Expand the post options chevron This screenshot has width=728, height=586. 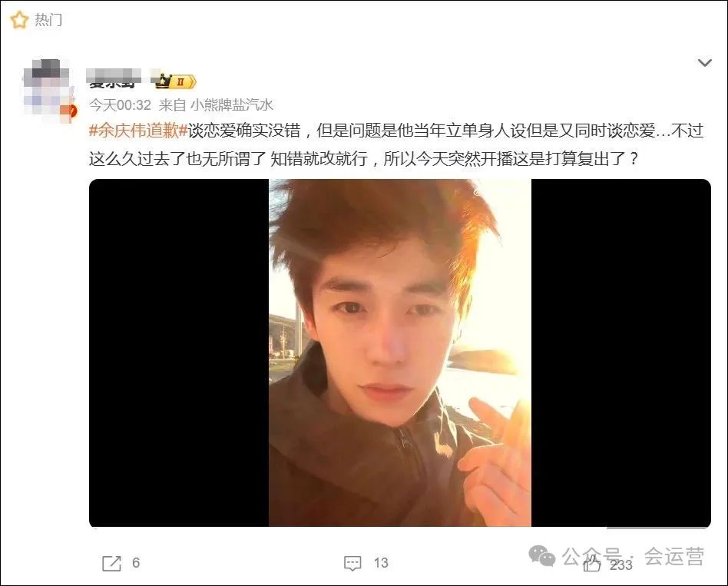pyautogui.click(x=705, y=63)
